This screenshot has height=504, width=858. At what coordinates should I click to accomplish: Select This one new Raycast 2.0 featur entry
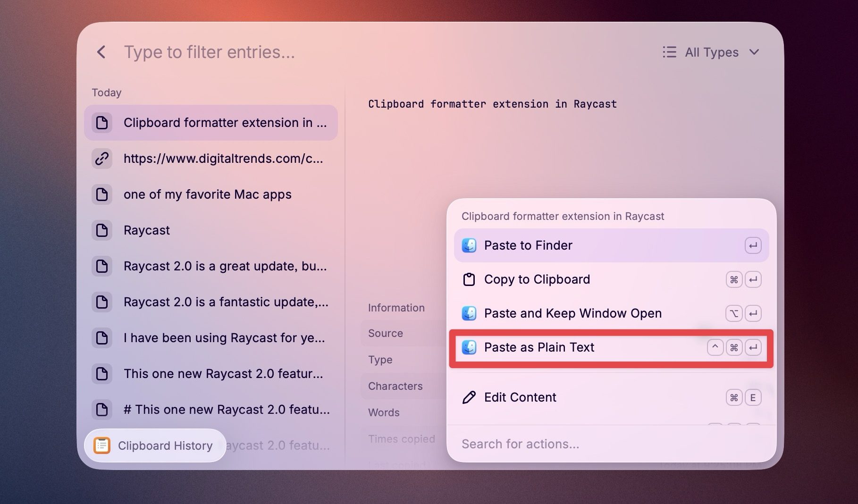tap(211, 374)
